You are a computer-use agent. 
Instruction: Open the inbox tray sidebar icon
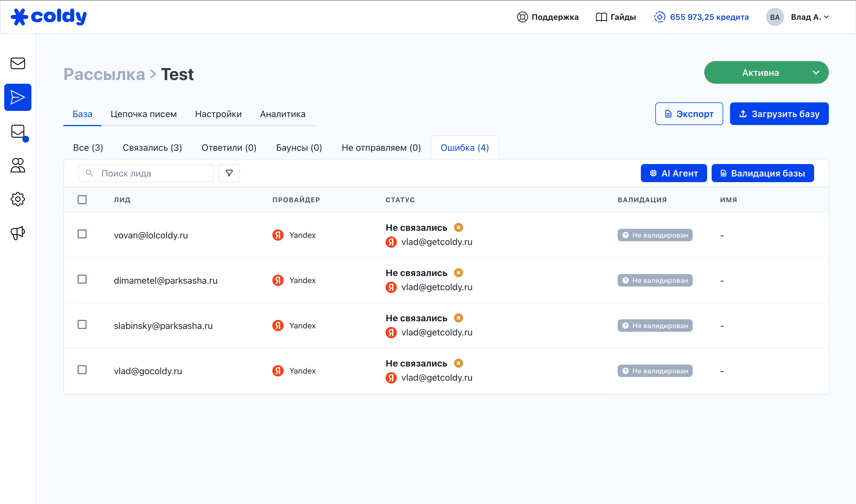[x=18, y=132]
